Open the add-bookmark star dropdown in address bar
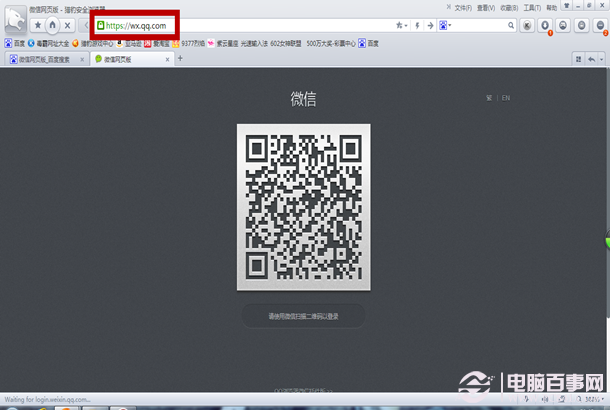The height and width of the screenshot is (410, 610). [x=401, y=26]
